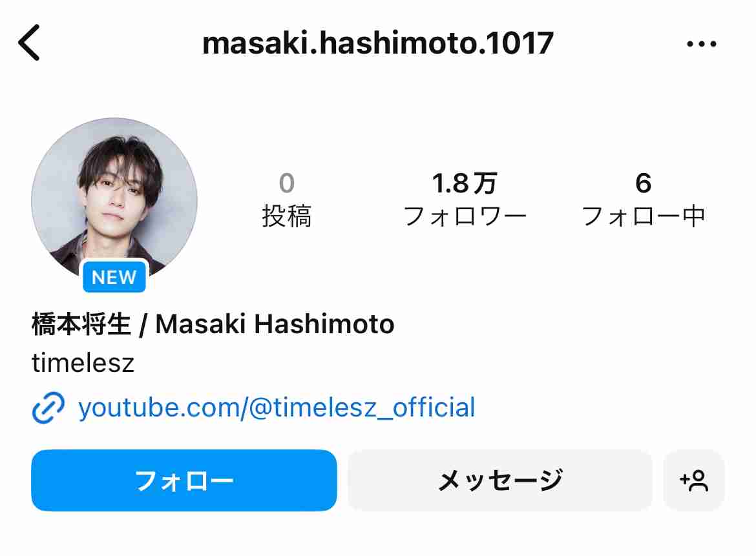Select the 橋本将生 display name text
The image size is (756, 556).
pos(81,324)
